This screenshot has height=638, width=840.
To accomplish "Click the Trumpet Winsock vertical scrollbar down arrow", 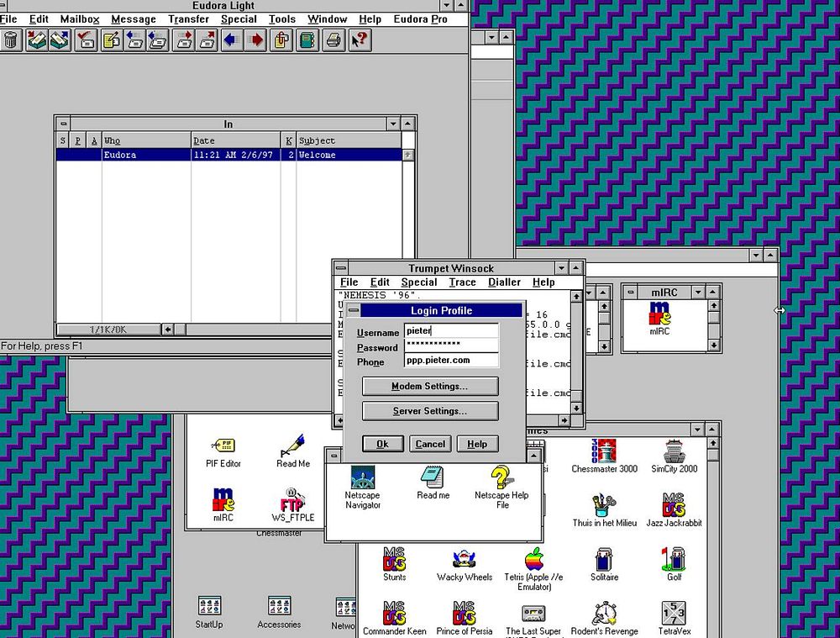I will point(576,409).
